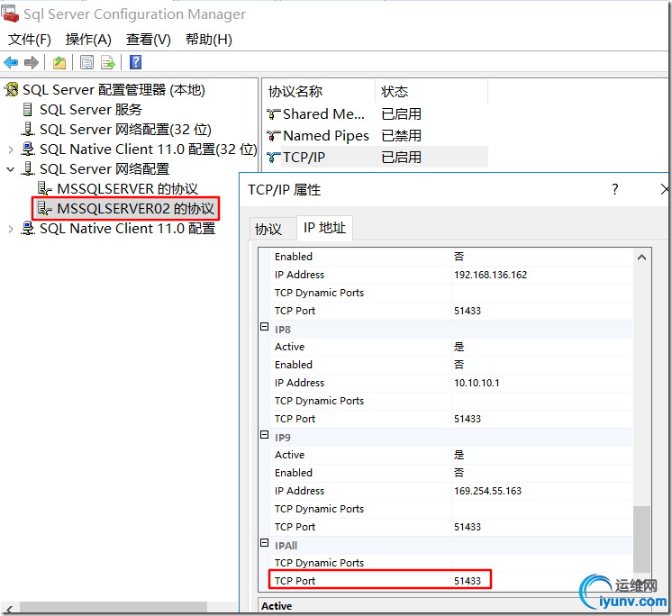This screenshot has height=616, width=672.
Task: Select SQL Server 网络配置(32 位) tree item
Action: (125, 130)
